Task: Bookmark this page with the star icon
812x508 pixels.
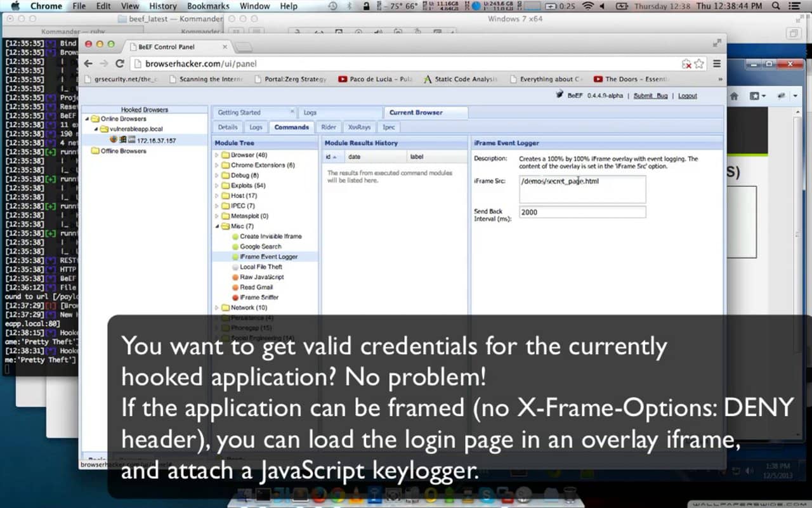Action: (x=699, y=63)
